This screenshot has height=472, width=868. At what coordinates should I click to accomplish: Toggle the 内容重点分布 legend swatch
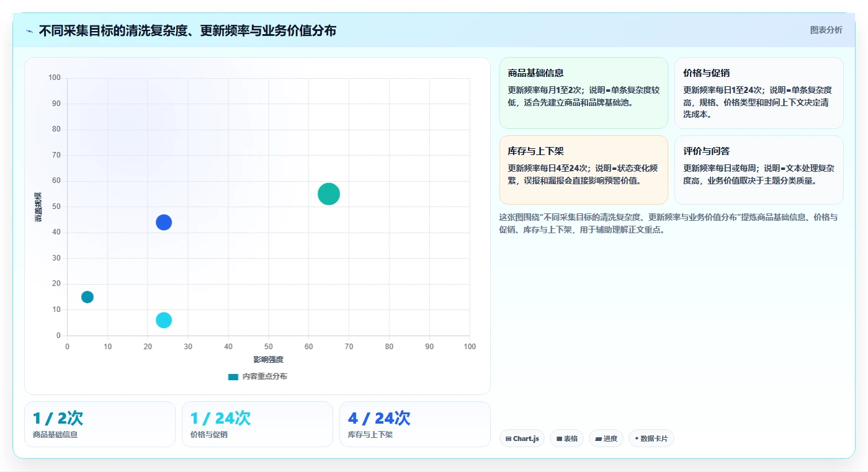point(233,376)
